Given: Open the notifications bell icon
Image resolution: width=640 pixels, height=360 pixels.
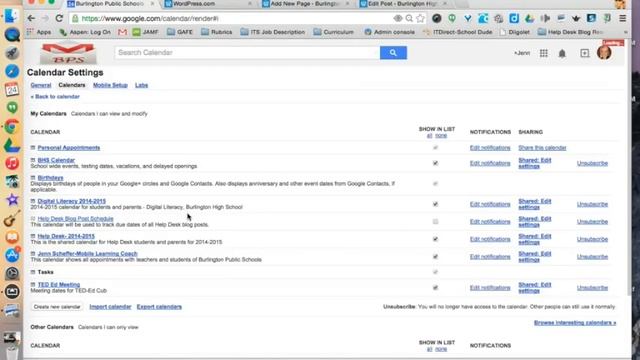Looking at the screenshot, I should 562,53.
